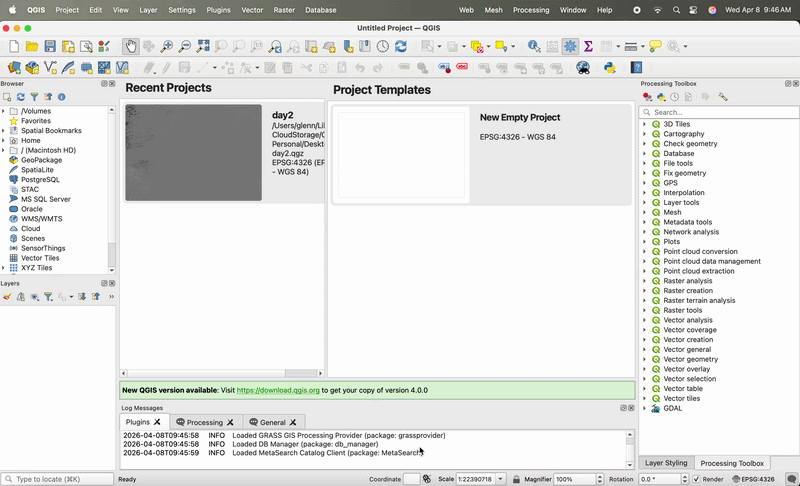800x486 pixels.
Task: Click the Statistical Summary sigma icon
Action: click(x=588, y=46)
